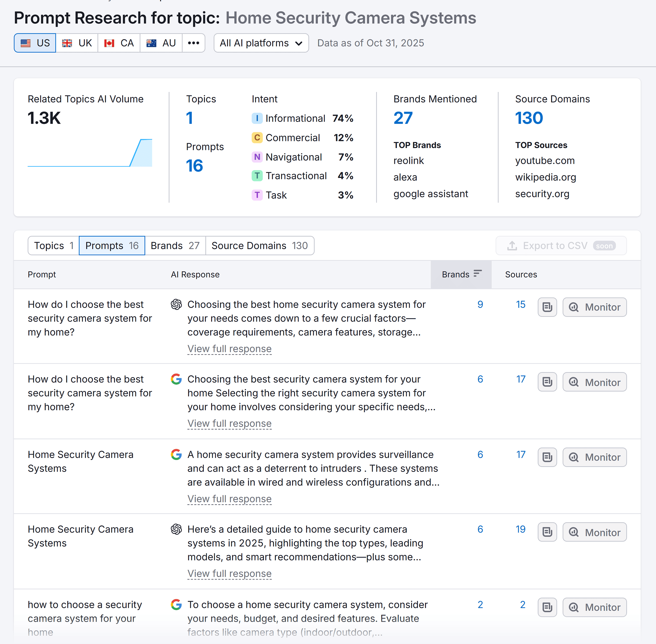
Task: Expand the ellipsis for more country options
Action: click(194, 43)
